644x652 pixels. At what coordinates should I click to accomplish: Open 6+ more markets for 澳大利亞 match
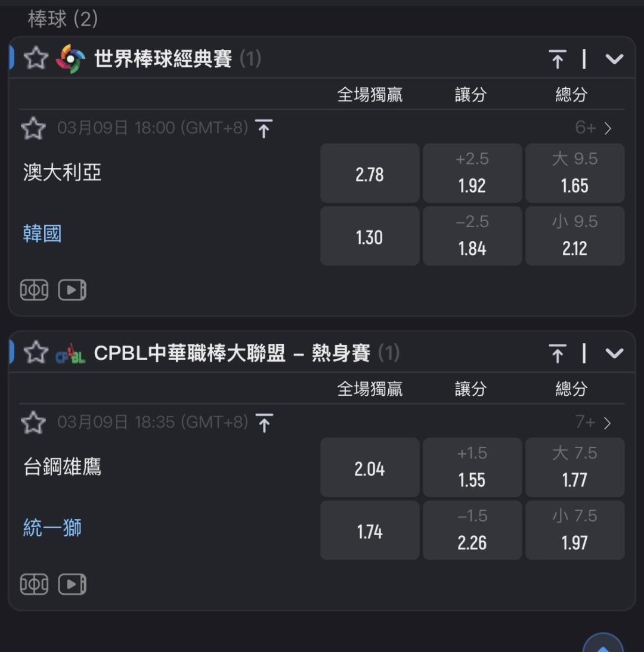coord(594,128)
